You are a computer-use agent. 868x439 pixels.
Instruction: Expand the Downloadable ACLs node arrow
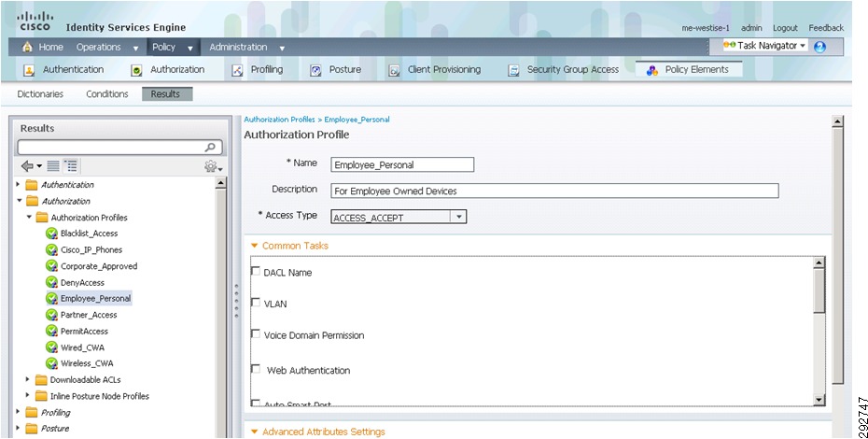click(28, 380)
